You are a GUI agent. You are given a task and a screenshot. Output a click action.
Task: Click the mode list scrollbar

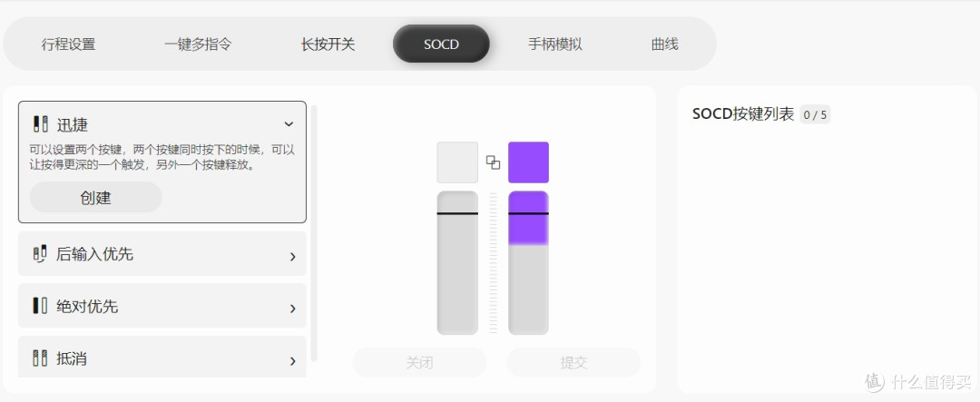(314, 233)
